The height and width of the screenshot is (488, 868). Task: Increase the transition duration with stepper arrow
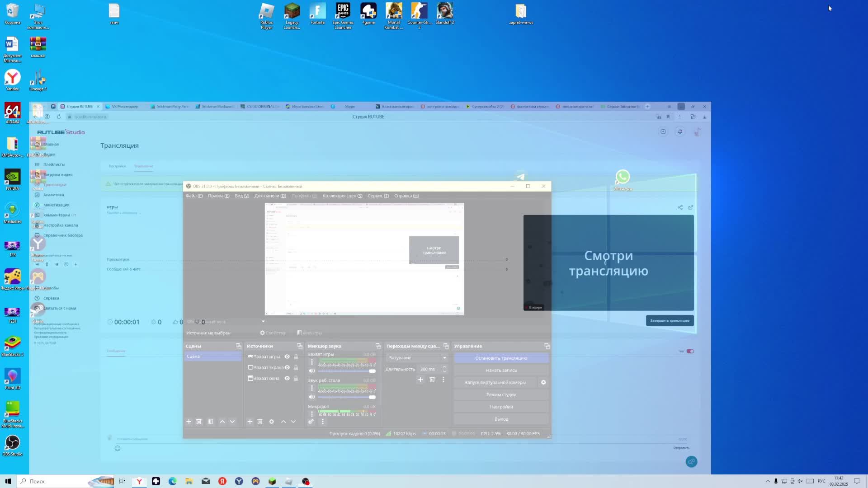(444, 367)
